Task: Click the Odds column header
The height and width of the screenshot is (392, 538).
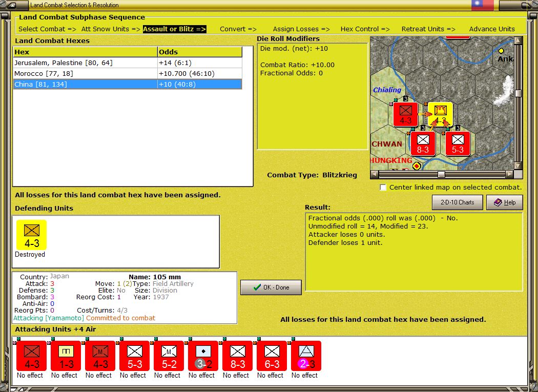Action: (200, 52)
